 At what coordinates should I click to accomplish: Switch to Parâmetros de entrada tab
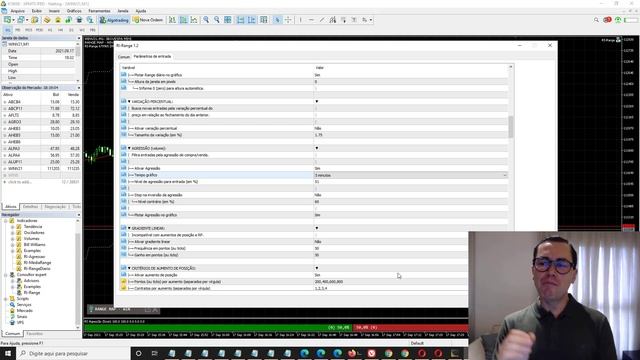(x=152, y=56)
